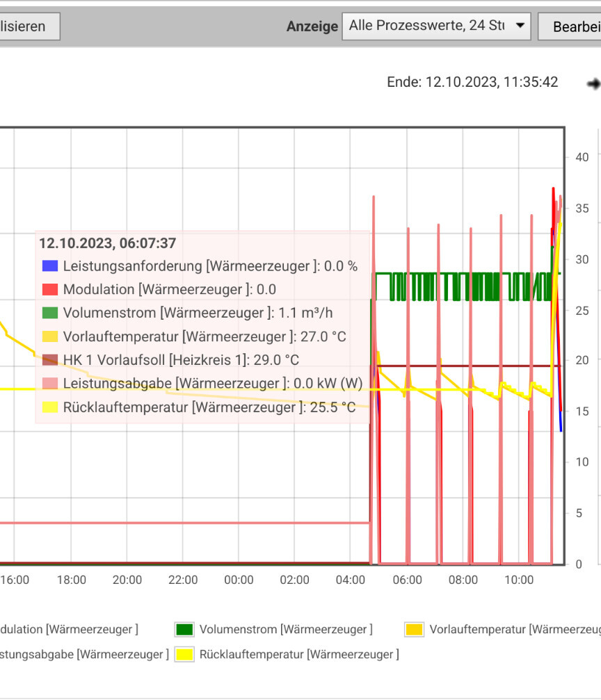Toggle the Volumenstrom series via its legend label
Screen dimensions: 601x700
click(x=285, y=630)
